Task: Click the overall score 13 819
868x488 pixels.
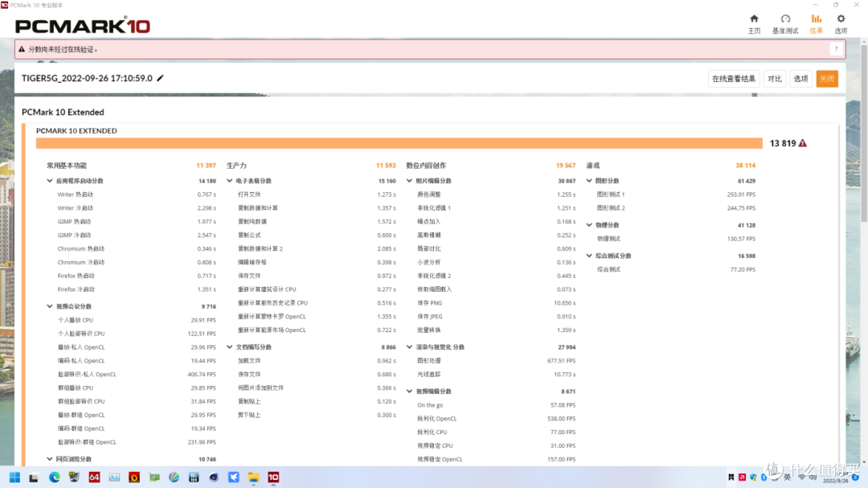Action: (783, 143)
